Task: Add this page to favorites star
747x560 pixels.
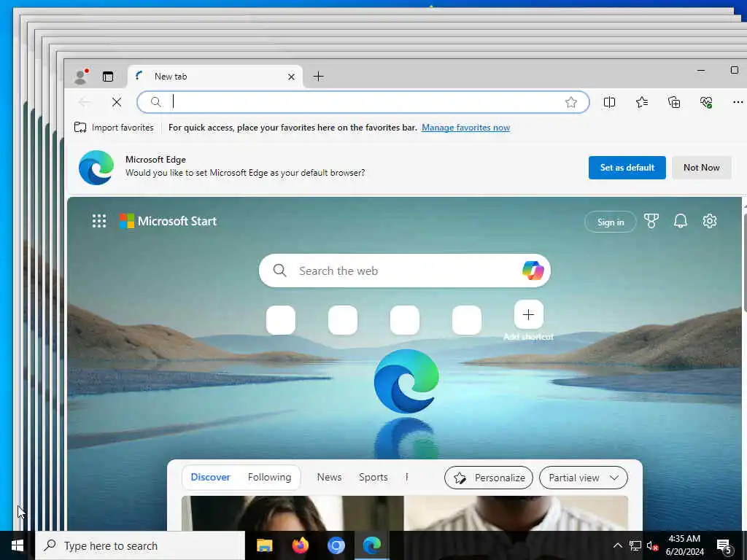Action: (570, 102)
